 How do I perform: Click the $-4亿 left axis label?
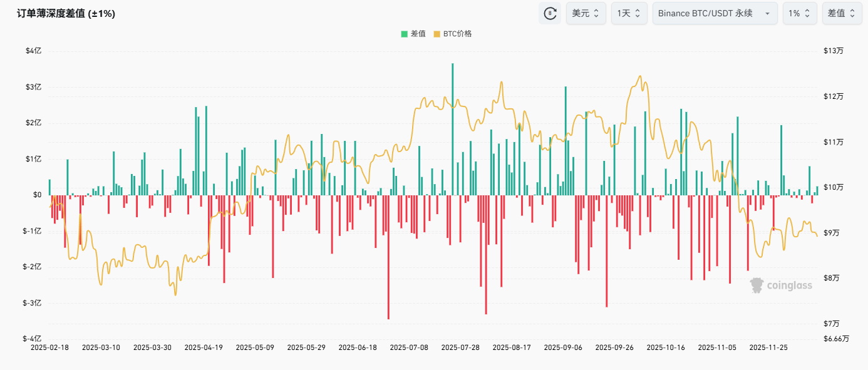pos(32,339)
